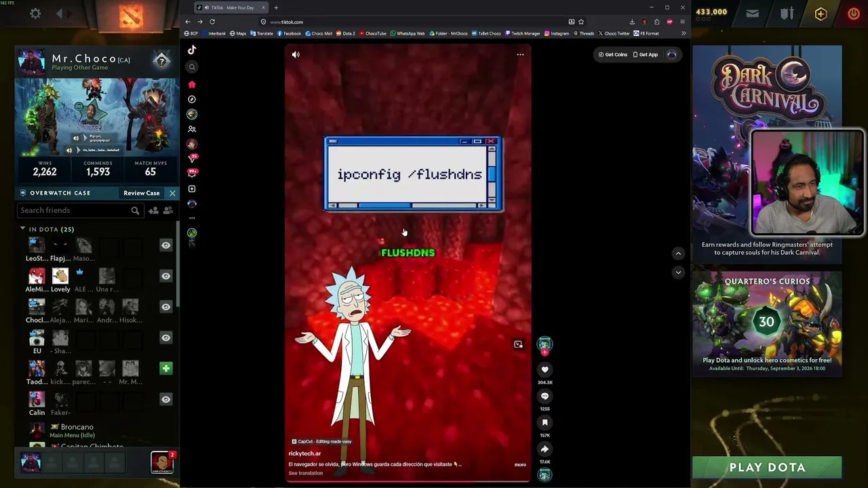Expand the video caption with more

[520, 464]
